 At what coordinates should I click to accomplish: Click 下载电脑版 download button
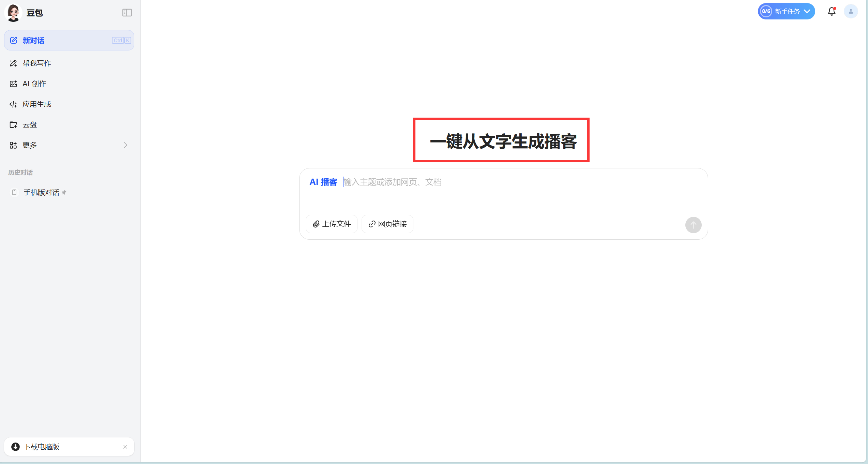pos(41,447)
